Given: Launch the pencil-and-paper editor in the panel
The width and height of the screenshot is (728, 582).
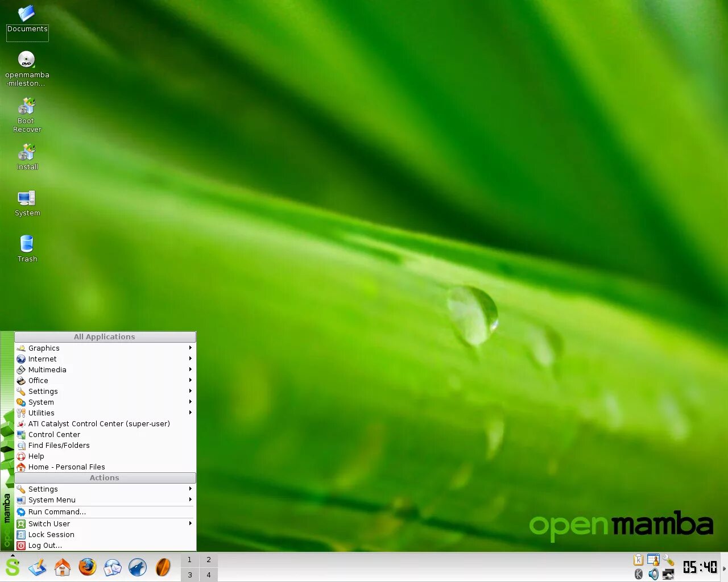Looking at the screenshot, I should [x=38, y=567].
